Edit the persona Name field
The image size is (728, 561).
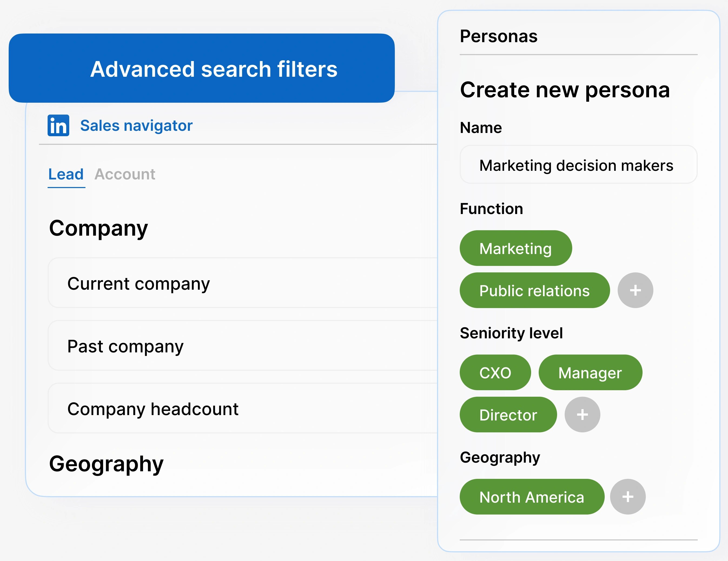point(578,165)
